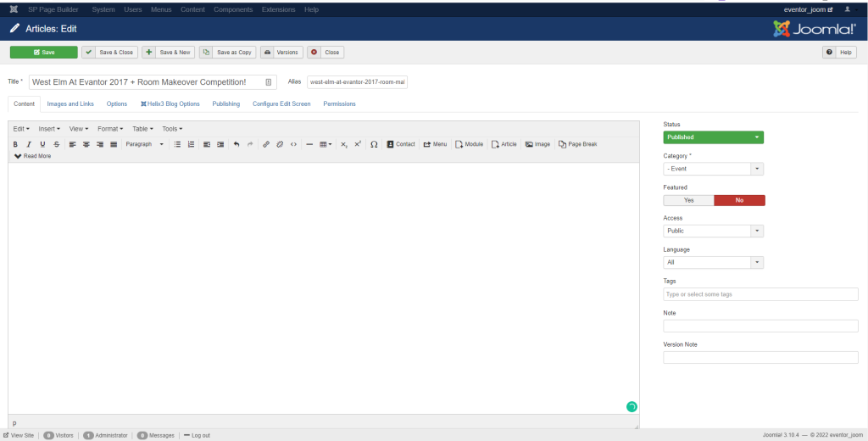Align text right
This screenshot has height=441, width=868.
click(100, 144)
